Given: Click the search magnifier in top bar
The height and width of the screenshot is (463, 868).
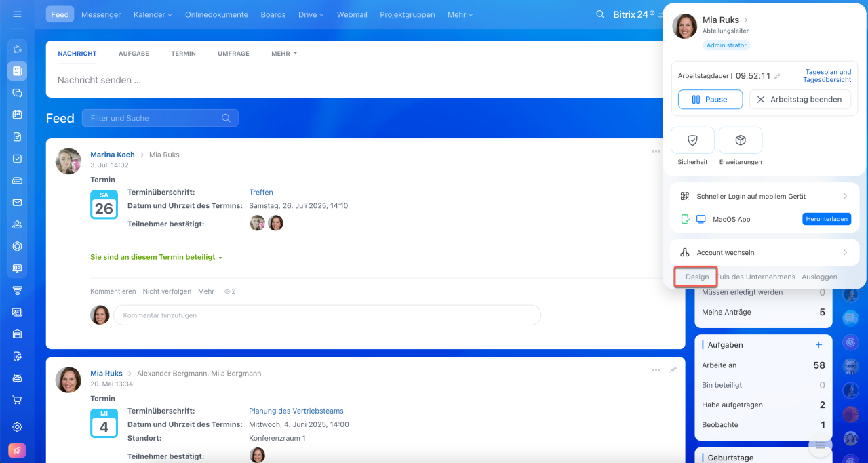Looking at the screenshot, I should (x=599, y=14).
